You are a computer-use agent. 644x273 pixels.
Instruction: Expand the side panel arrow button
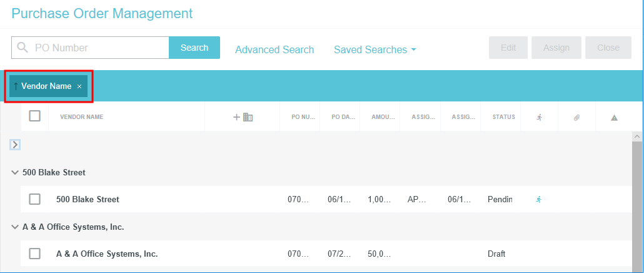pos(15,145)
